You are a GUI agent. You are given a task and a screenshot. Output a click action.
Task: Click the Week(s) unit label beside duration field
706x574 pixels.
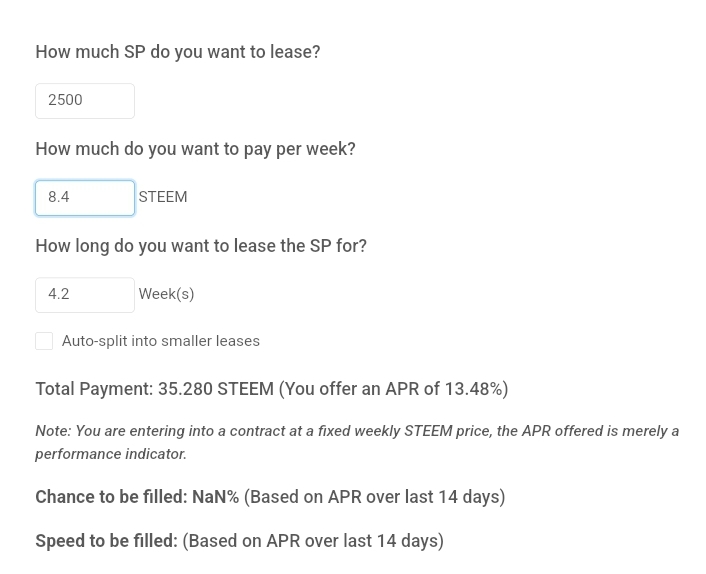tap(167, 294)
